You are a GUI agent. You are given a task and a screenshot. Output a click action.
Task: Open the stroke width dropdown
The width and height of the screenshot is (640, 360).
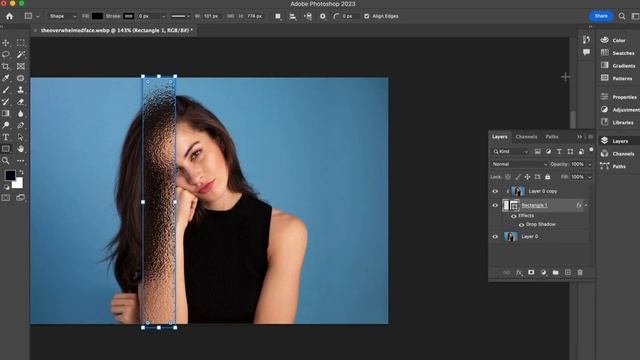(x=164, y=16)
